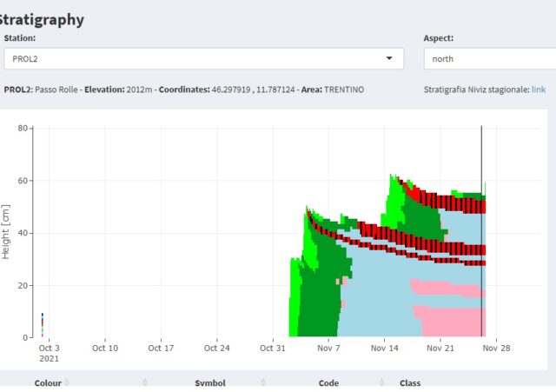Sort the table by Code column
The height and width of the screenshot is (392, 556).
click(328, 383)
